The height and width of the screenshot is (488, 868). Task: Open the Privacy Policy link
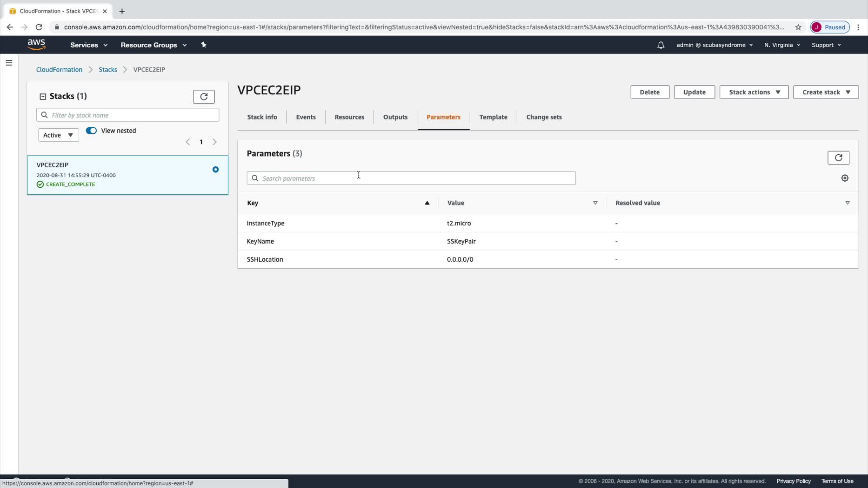[793, 481]
